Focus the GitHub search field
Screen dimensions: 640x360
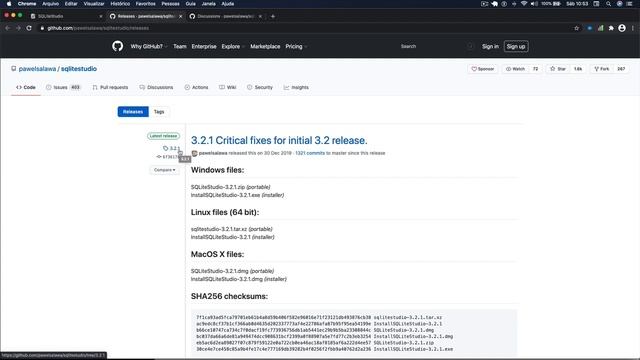click(436, 47)
